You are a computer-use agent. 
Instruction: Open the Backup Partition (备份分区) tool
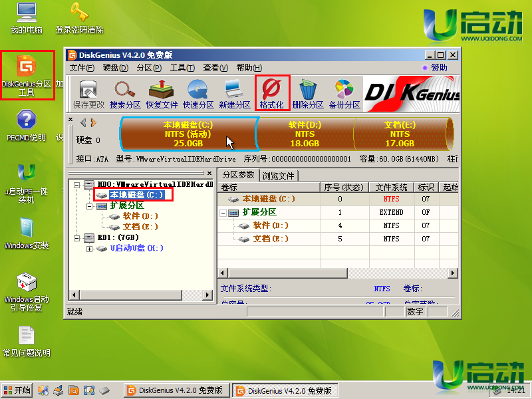344,94
